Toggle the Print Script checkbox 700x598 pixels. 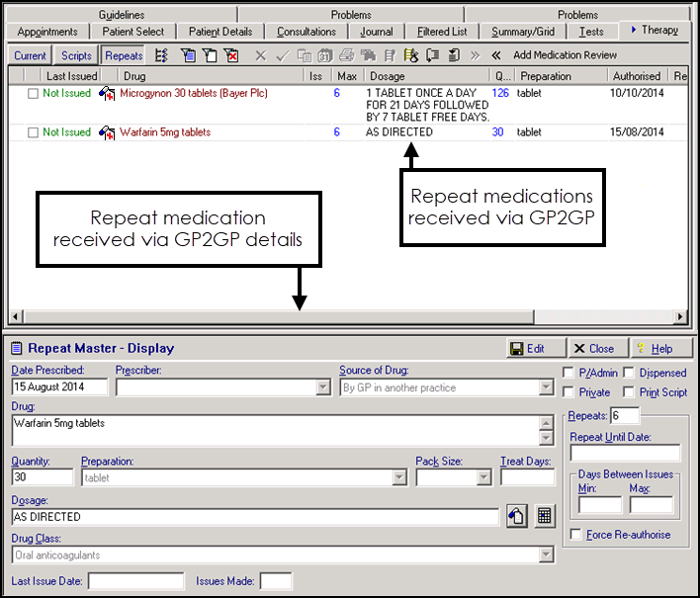(x=630, y=392)
